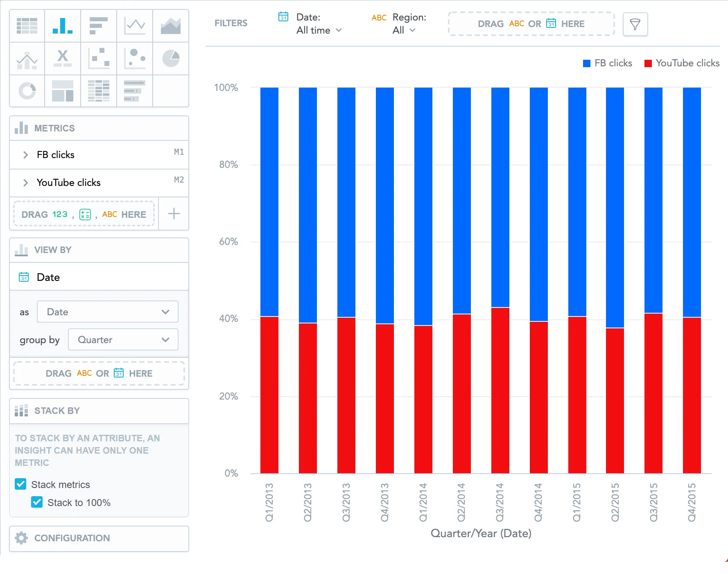Viewport: 728px width, 574px height.
Task: Choose the pie chart visualization
Action: coord(171,59)
